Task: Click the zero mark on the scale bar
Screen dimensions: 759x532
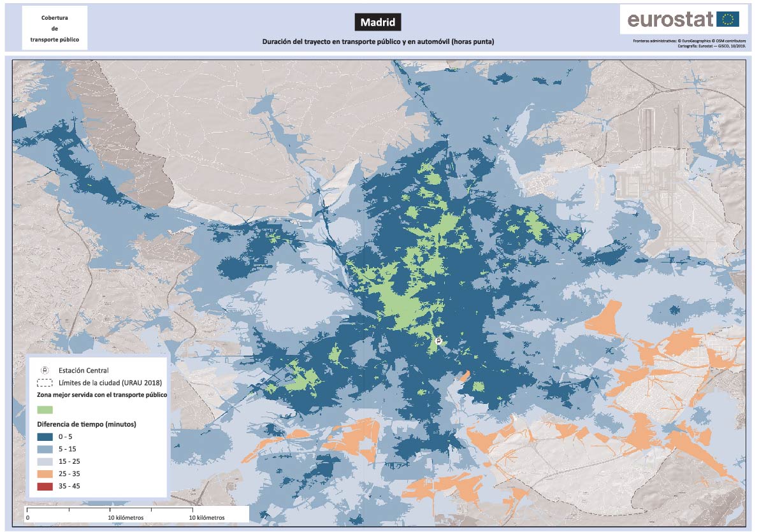Action: coord(27,517)
